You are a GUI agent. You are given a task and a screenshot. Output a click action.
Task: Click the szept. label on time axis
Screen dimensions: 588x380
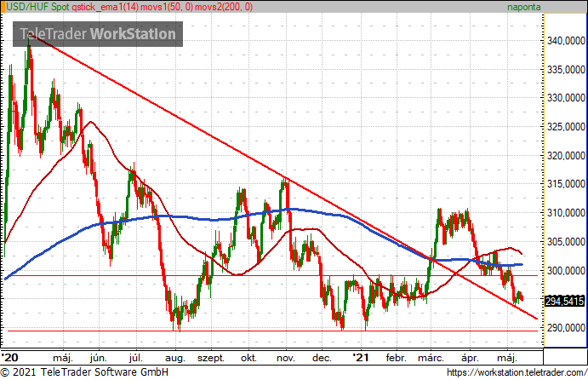(211, 358)
